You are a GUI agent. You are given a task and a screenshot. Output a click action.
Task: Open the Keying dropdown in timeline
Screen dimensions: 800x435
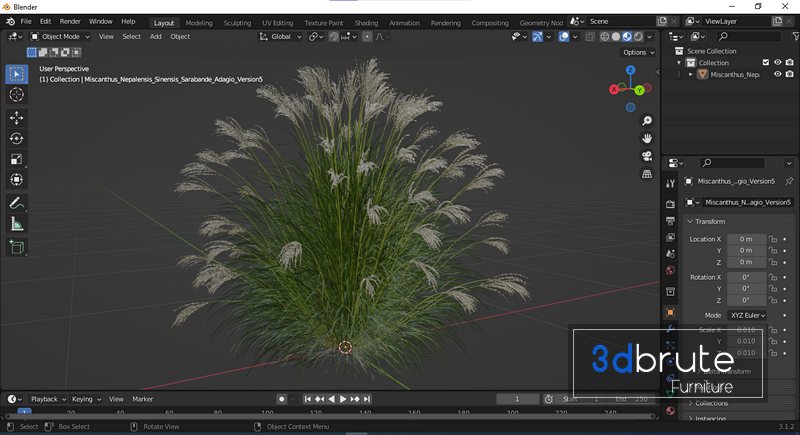tap(86, 399)
